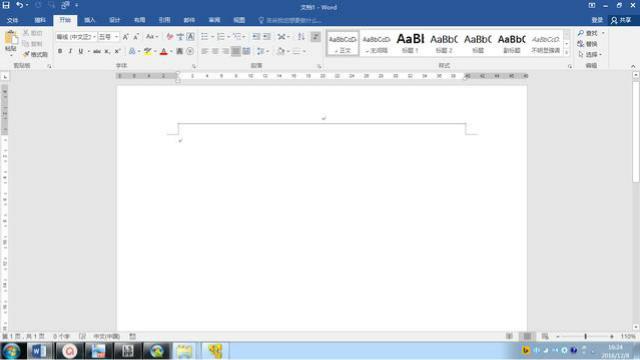Click the Word icon on the taskbar
This screenshot has width=640, height=360.
coord(40,351)
